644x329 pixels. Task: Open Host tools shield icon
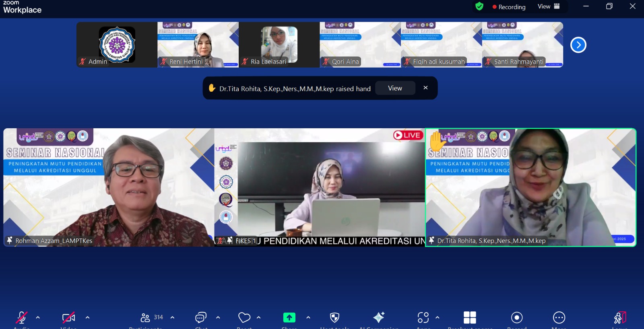[x=334, y=318]
